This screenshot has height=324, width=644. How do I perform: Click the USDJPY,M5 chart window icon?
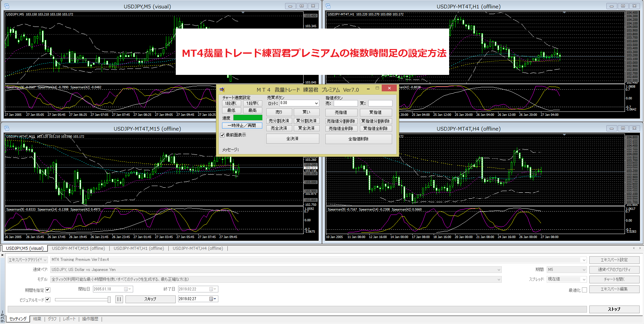[7, 6]
